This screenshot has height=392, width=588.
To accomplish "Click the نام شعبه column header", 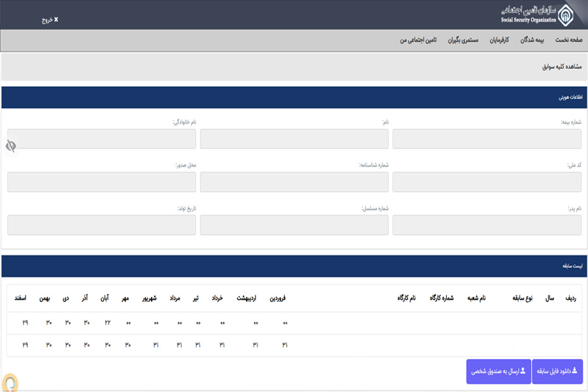I will 476,298.
